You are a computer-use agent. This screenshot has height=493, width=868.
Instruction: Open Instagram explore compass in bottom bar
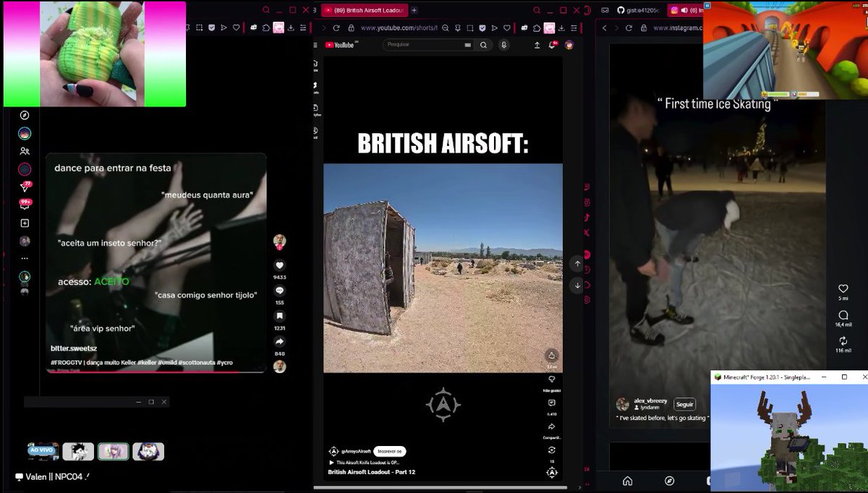(670, 481)
